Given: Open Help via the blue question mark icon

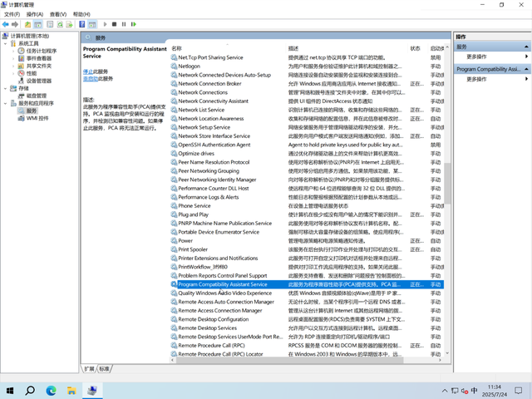Looking at the screenshot, I should (82, 24).
